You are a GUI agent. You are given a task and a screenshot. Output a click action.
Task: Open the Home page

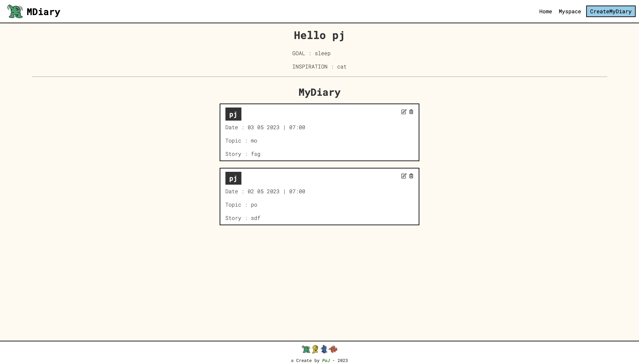(x=545, y=12)
